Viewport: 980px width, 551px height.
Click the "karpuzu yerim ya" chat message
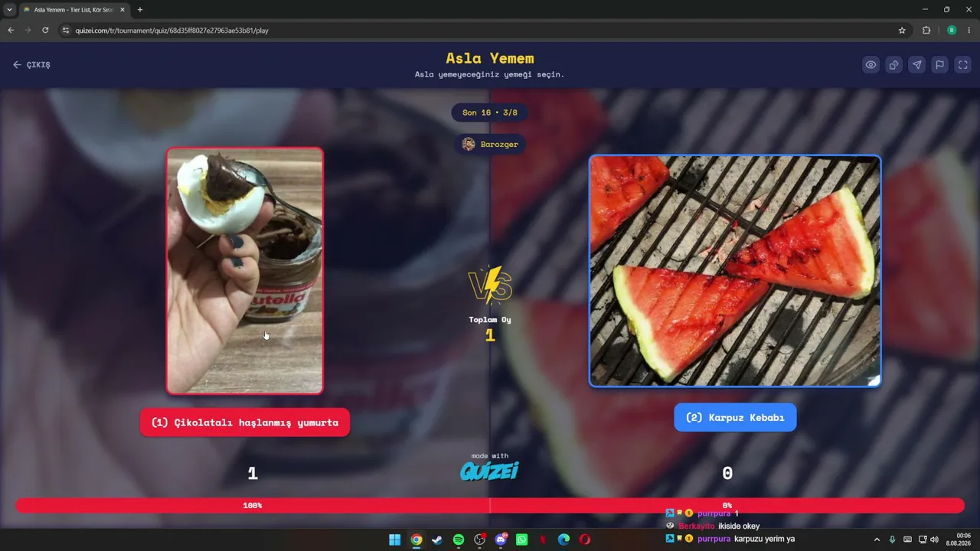(764, 539)
